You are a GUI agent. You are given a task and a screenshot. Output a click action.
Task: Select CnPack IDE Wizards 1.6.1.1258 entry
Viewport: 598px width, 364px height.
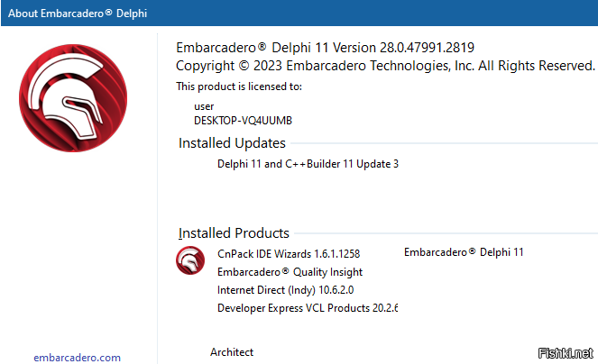[289, 253]
